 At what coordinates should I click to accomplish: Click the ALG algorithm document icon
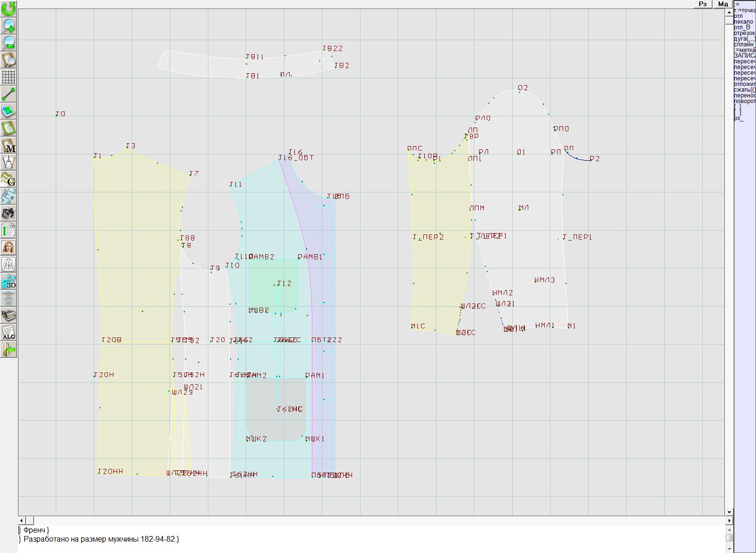click(9, 332)
